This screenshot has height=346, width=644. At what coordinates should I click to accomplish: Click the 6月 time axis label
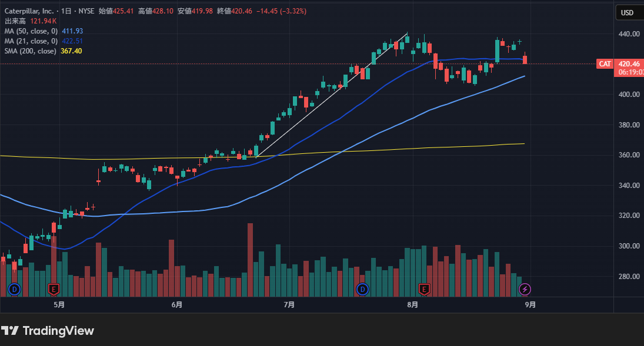tap(177, 304)
